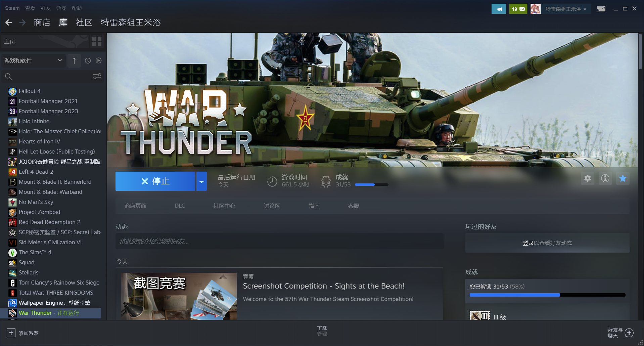The image size is (644, 346).
Task: Open the 帮助 (Help) menu
Action: click(77, 8)
